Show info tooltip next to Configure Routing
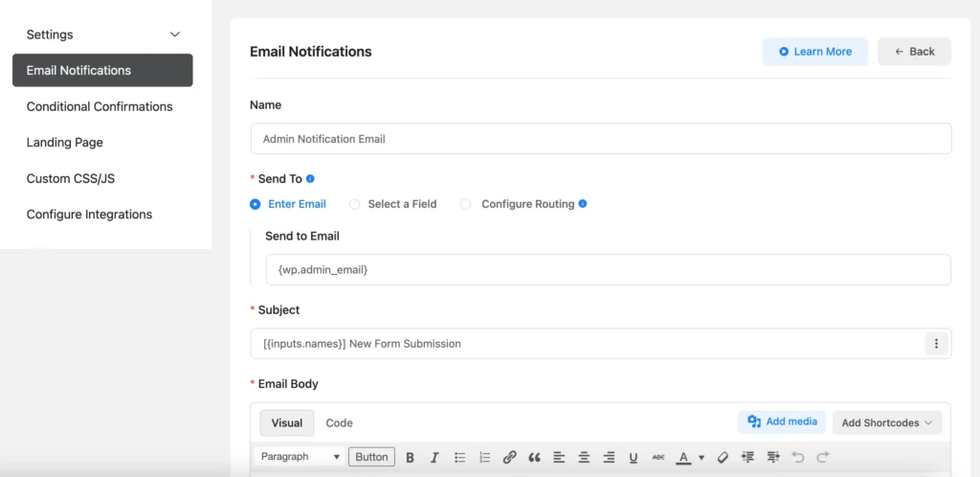The width and height of the screenshot is (980, 477). click(x=583, y=203)
